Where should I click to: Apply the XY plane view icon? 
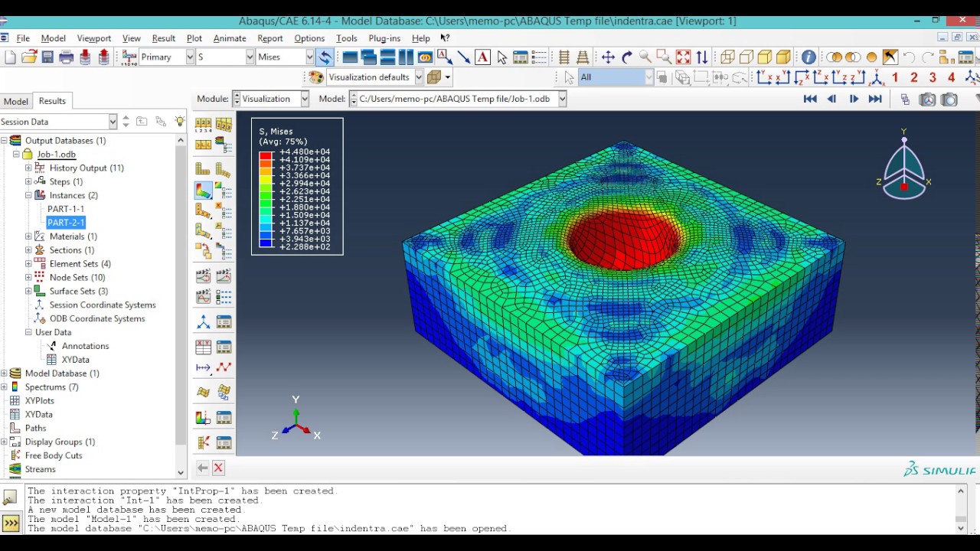click(764, 77)
